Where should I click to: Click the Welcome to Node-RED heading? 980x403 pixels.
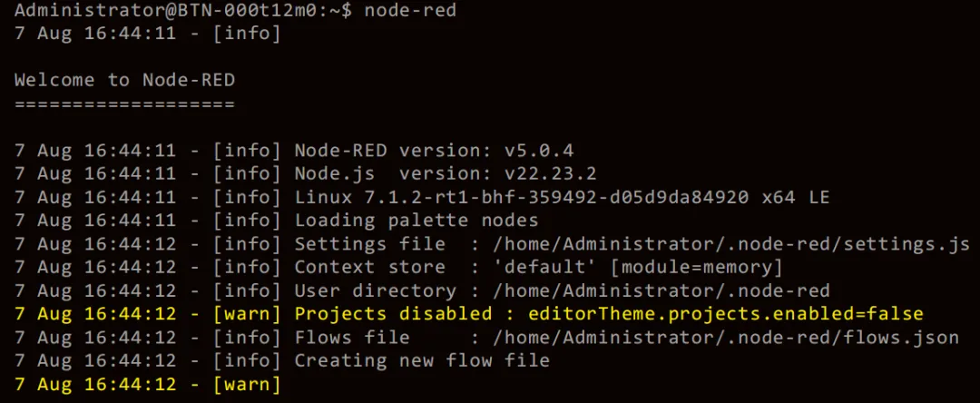(125, 80)
